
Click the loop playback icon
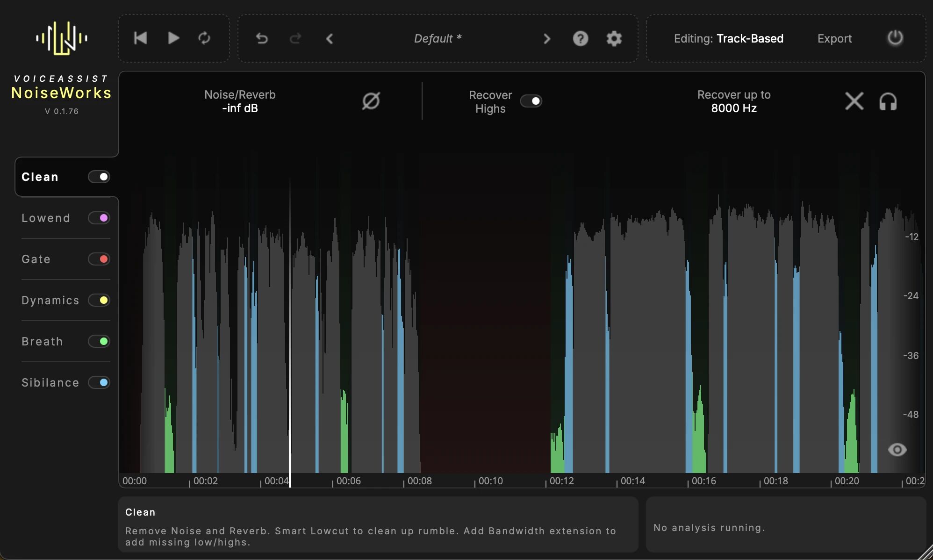pyautogui.click(x=204, y=38)
